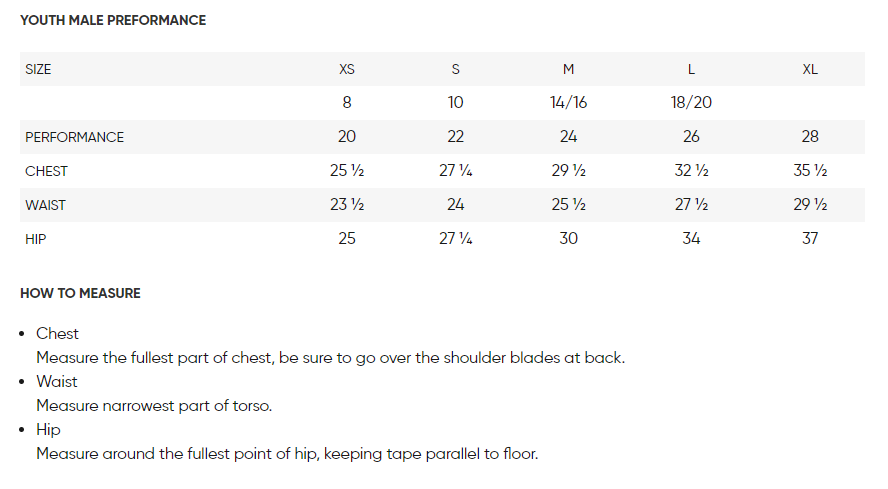Select the HIP row label in table

pyautogui.click(x=36, y=239)
